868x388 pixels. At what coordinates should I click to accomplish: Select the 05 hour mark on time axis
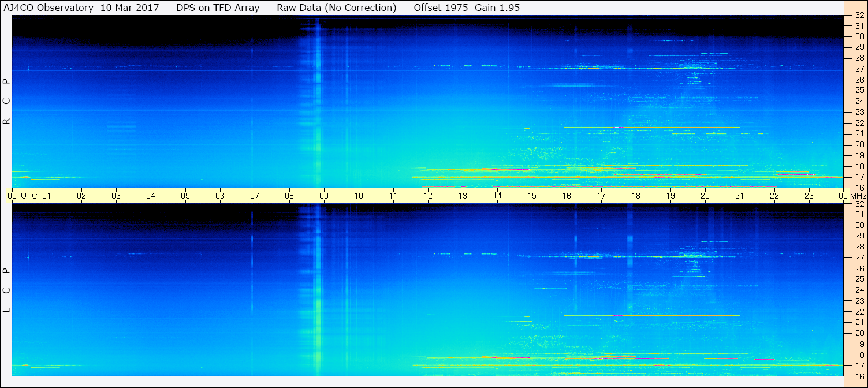coord(185,196)
